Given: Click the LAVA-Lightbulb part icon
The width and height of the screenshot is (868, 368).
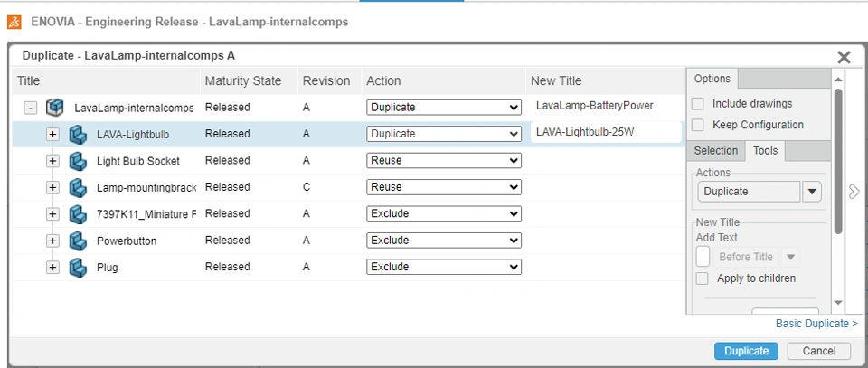Looking at the screenshot, I should tap(77, 134).
